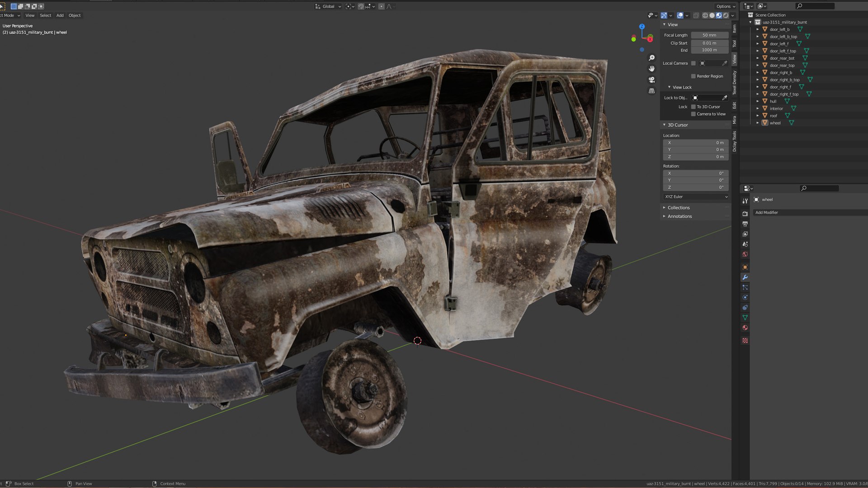Click the clip End 1000 m field
The height and width of the screenshot is (488, 868).
click(709, 50)
